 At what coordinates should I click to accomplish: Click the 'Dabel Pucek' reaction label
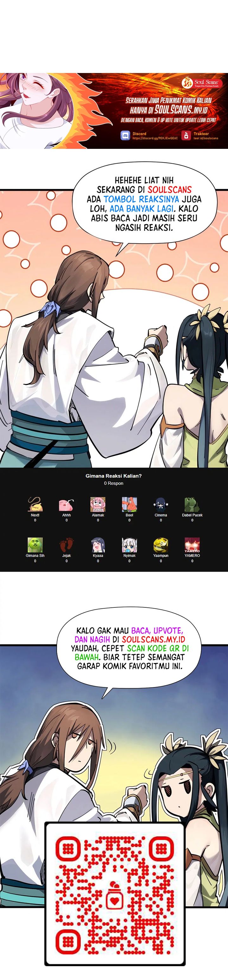pyautogui.click(x=192, y=515)
